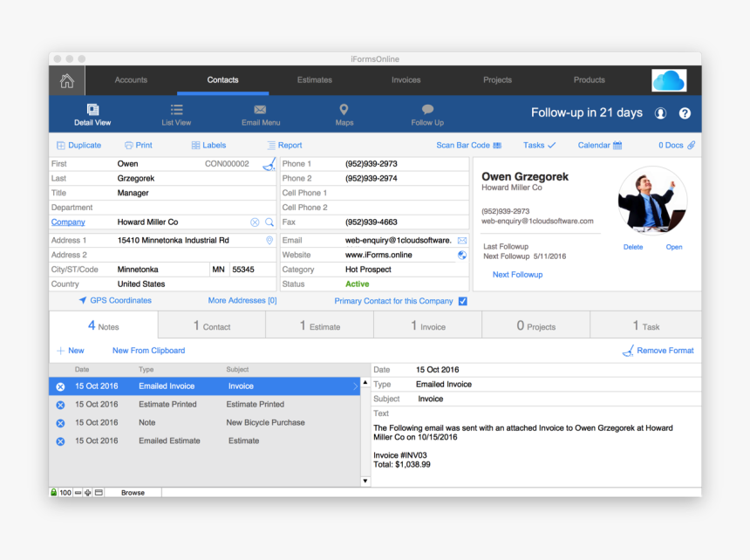Click Remove Format
This screenshot has width=750, height=560.
coord(658,351)
